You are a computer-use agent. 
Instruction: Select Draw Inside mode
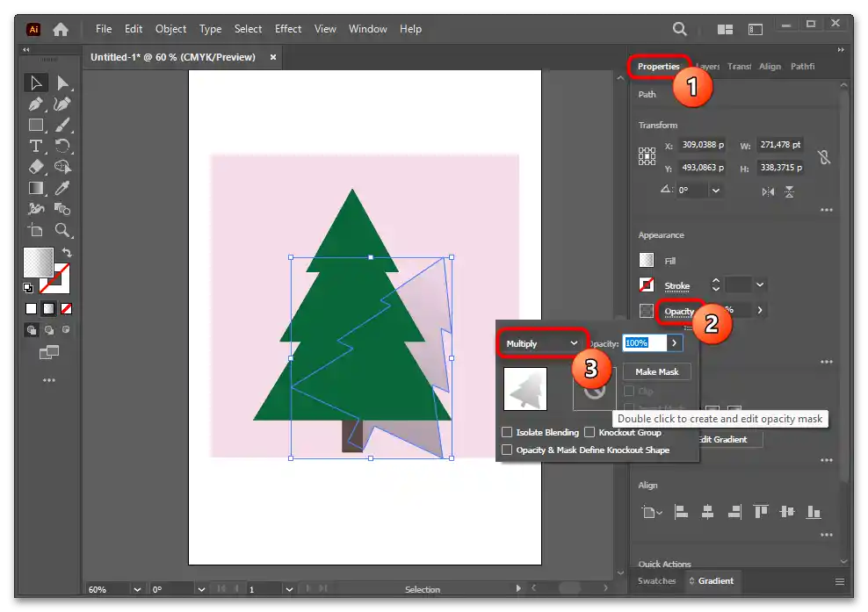pos(66,330)
